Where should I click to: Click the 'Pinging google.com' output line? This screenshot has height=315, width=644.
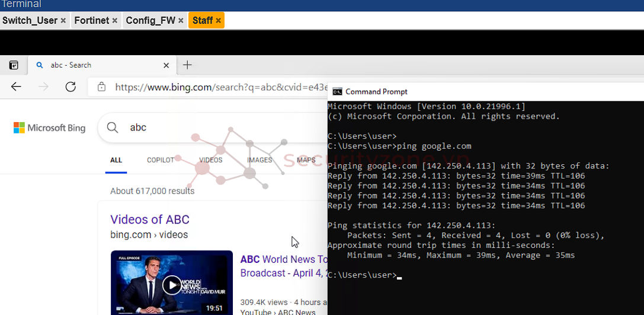coord(469,166)
